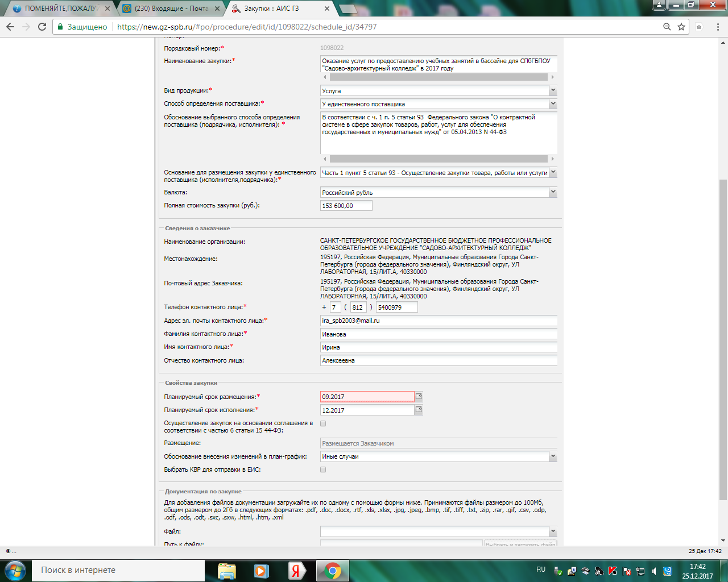Select the 'Закупки :: АИС ГЗ' tab
The height and width of the screenshot is (582, 728).
pos(281,9)
